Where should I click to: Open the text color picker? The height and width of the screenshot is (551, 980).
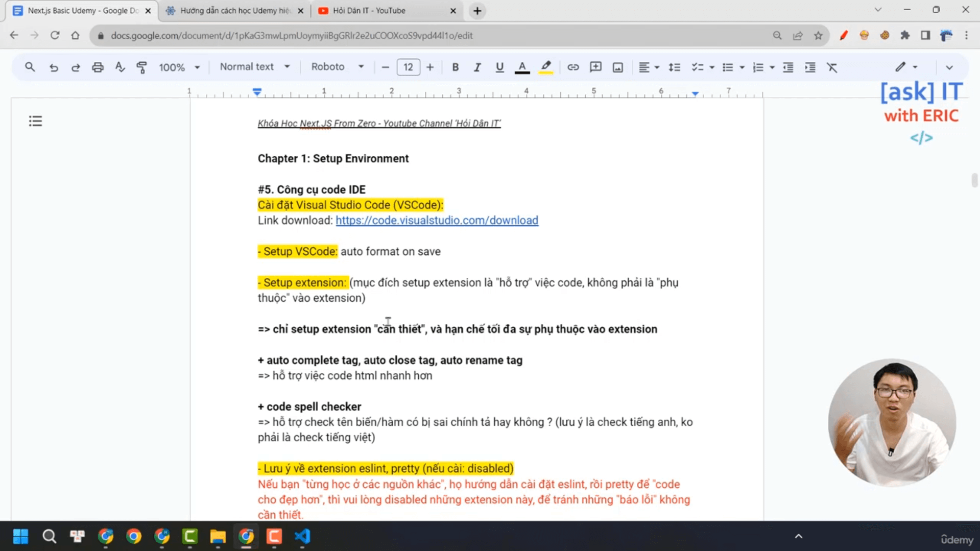pyautogui.click(x=522, y=67)
